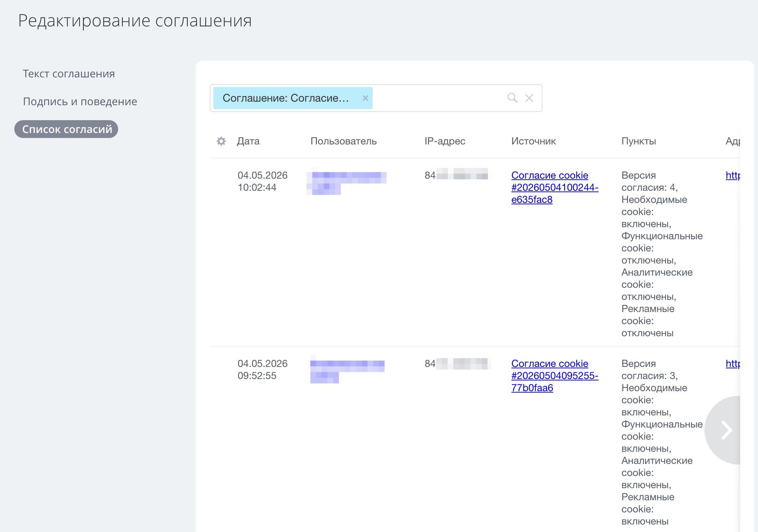Click the blurred user in the 09:52:55 row
The width and height of the screenshot is (758, 532).
click(x=347, y=370)
